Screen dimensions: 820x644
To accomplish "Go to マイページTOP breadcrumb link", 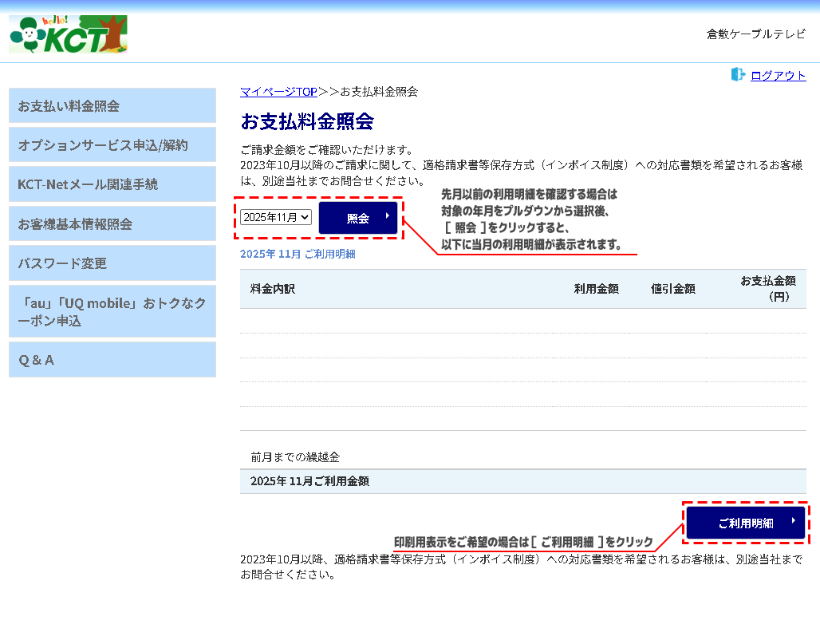I will [x=278, y=92].
